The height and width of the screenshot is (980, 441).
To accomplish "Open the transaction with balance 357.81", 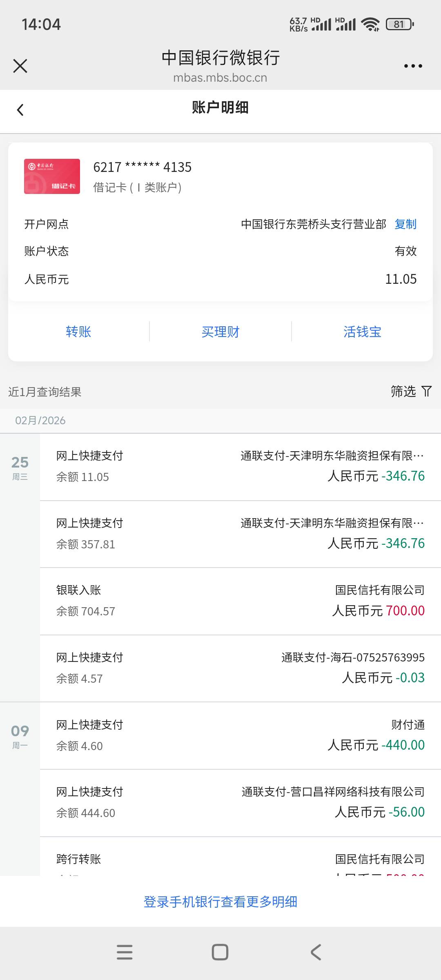I will click(240, 534).
